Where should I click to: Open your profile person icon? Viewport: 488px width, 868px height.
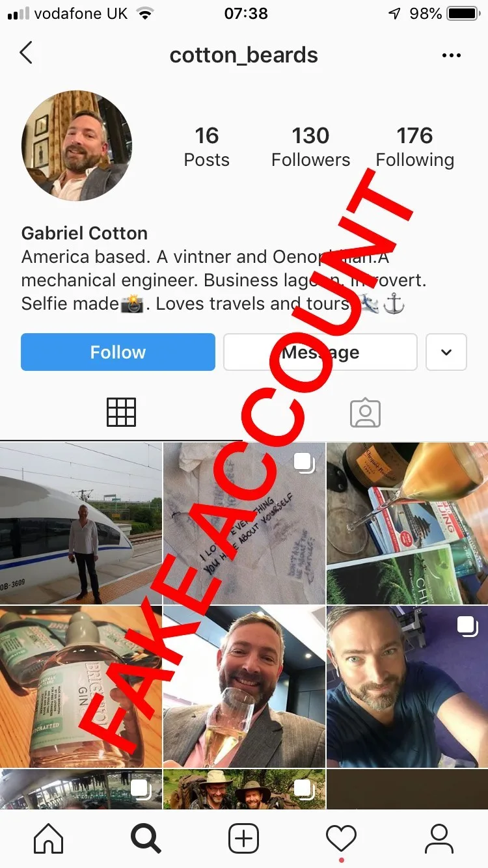[439, 839]
